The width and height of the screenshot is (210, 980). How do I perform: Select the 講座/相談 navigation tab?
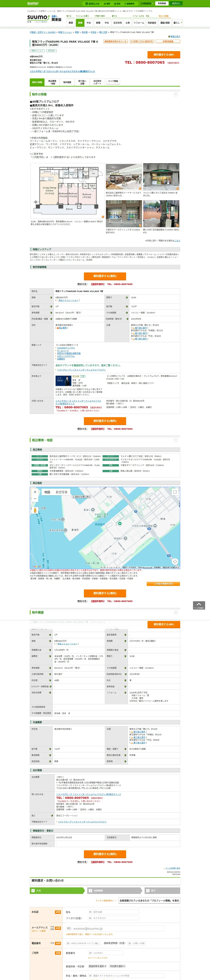(165, 23)
